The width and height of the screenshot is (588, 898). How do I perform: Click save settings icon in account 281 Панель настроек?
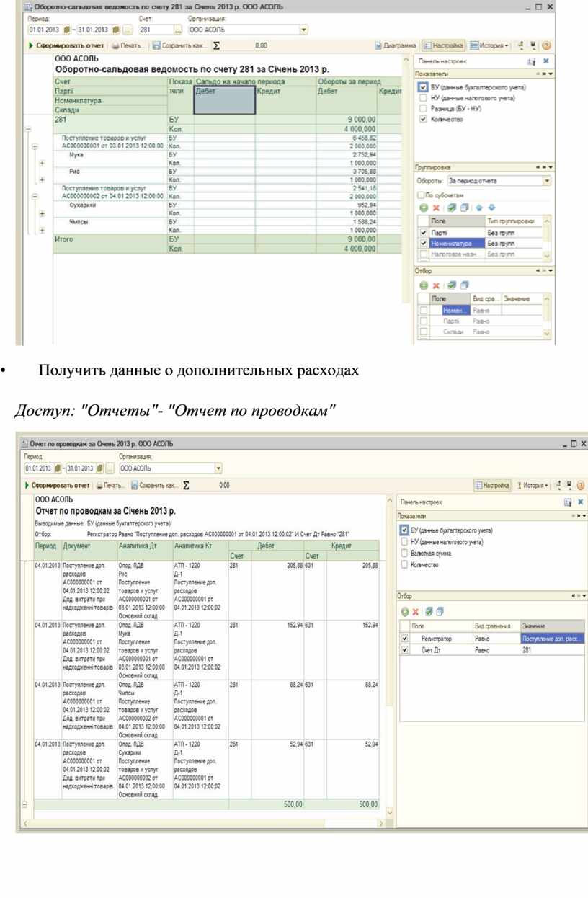click(x=531, y=62)
